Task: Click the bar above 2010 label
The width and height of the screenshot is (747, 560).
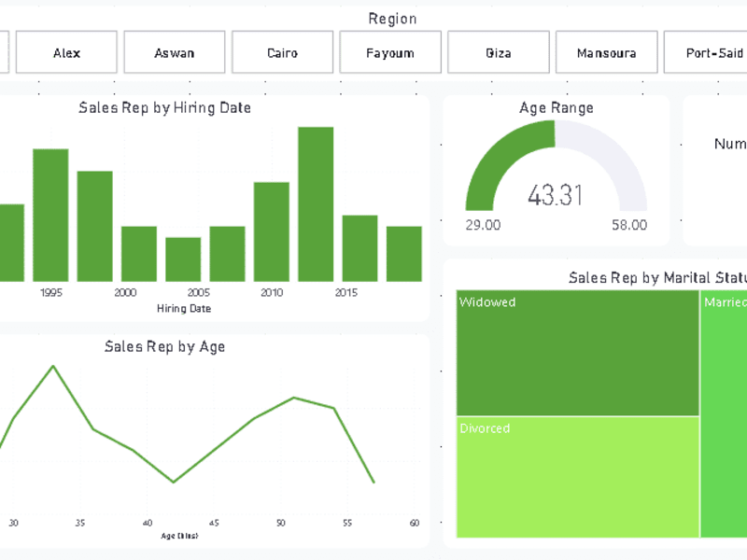Action: (x=272, y=231)
